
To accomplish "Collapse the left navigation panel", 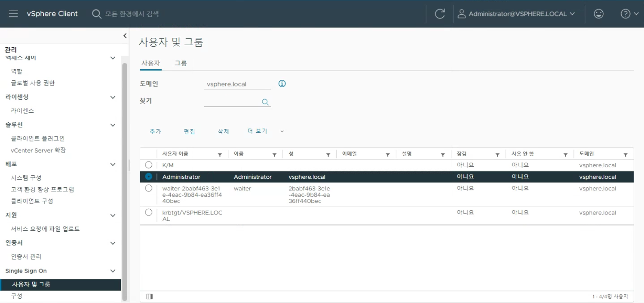I will click(x=125, y=36).
